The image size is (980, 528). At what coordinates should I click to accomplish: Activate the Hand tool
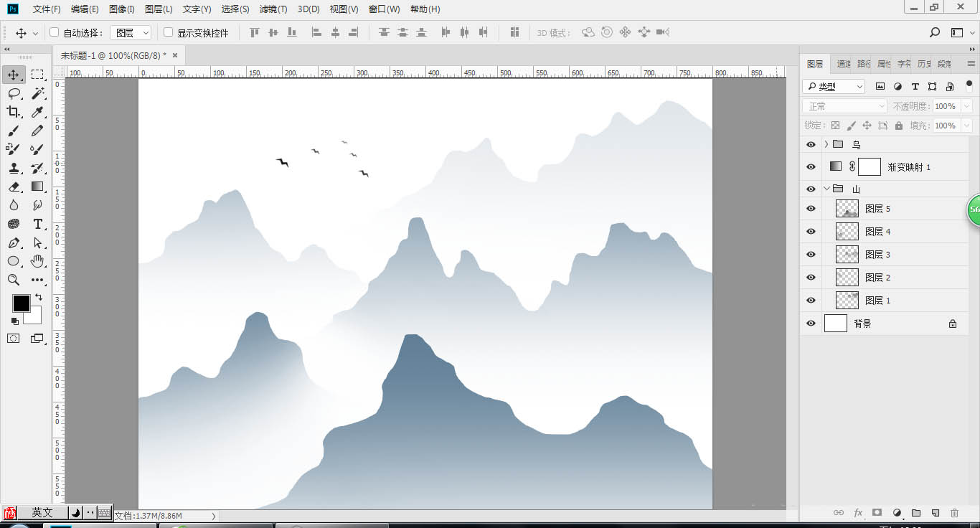(x=37, y=261)
